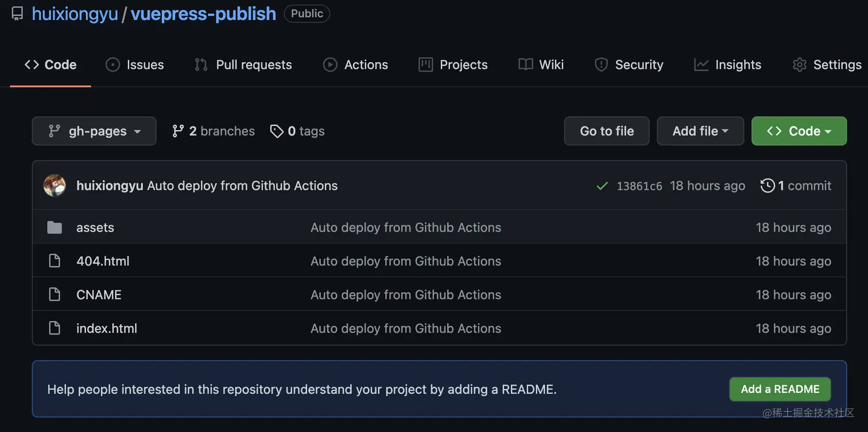Click the repository book icon beside huixiongyu
This screenshot has height=432, width=868.
point(18,14)
